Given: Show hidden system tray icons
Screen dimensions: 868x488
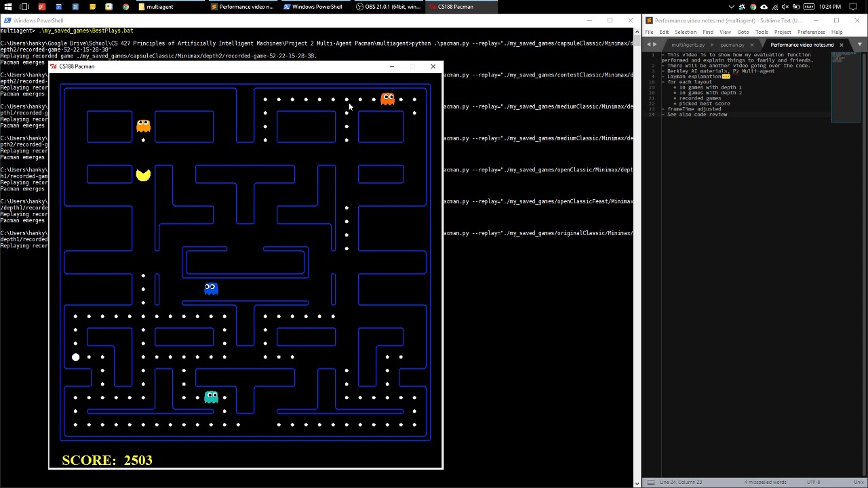Looking at the screenshot, I should [732, 7].
